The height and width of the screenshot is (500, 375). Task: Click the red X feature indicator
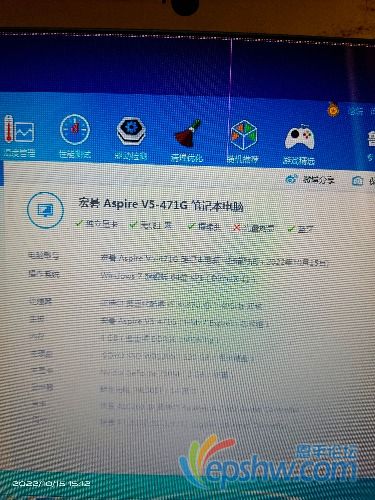pos(236,227)
